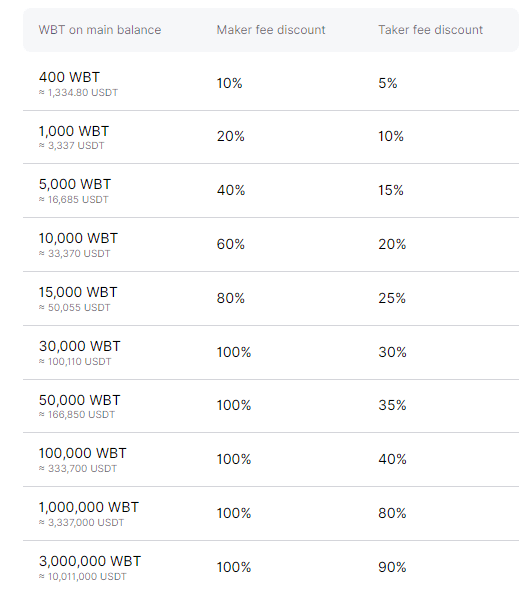The height and width of the screenshot is (602, 530).
Task: Click the "WBT on main balance" column header
Action: tap(100, 30)
